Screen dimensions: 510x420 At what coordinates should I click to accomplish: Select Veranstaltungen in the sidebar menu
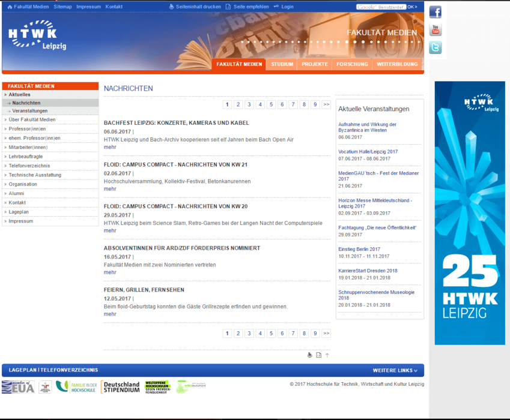30,111
